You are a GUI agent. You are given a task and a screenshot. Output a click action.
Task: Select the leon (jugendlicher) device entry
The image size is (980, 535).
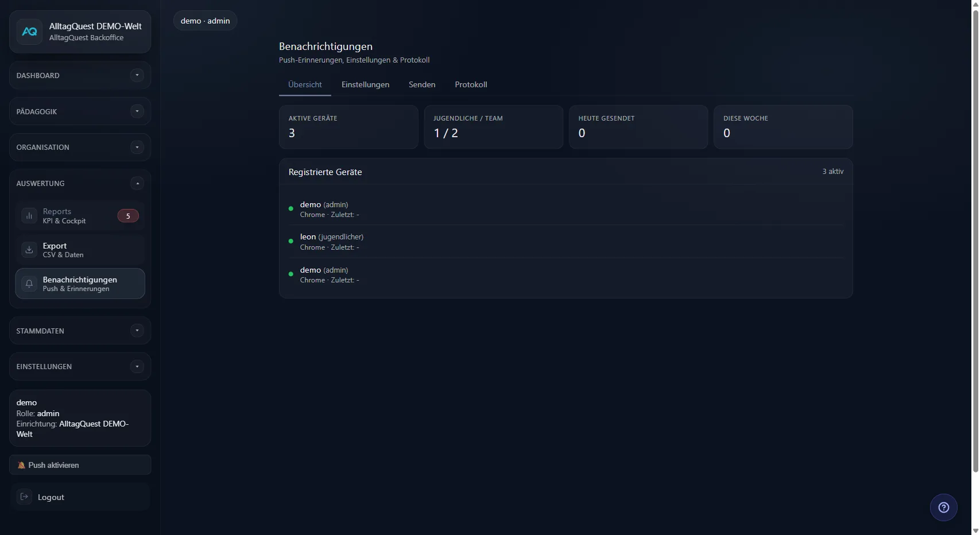pos(331,241)
